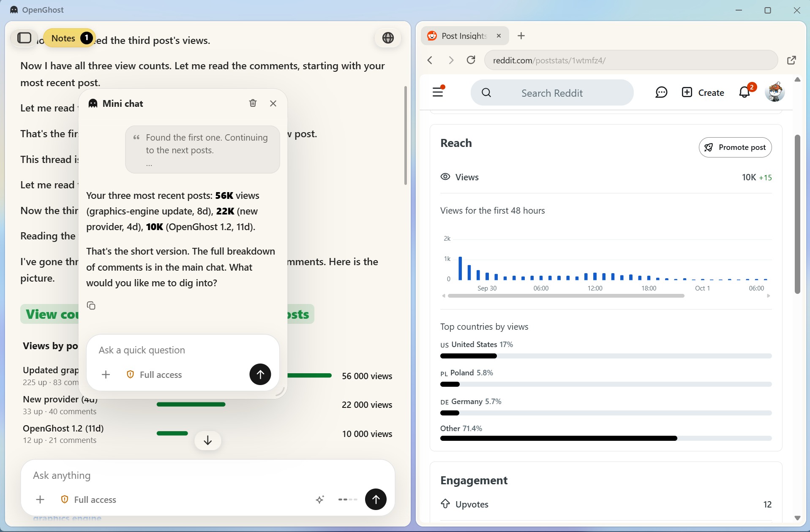Click the chart scroll right arrow
Image resolution: width=810 pixels, height=532 pixels.
tap(769, 296)
